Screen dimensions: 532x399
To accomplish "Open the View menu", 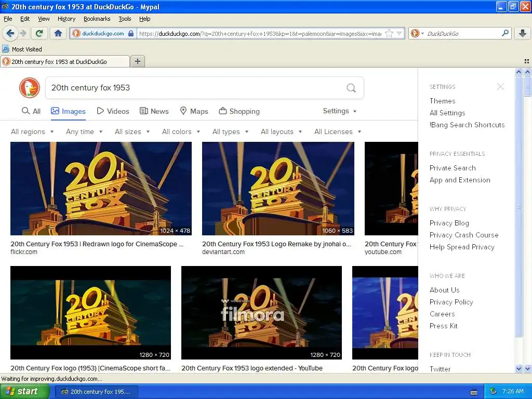I will click(x=44, y=19).
